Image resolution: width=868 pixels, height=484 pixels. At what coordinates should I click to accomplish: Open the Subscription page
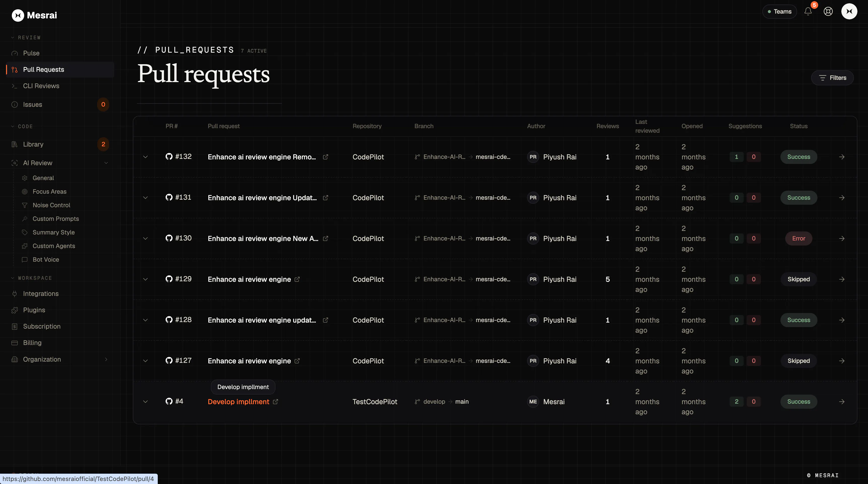tap(60, 327)
